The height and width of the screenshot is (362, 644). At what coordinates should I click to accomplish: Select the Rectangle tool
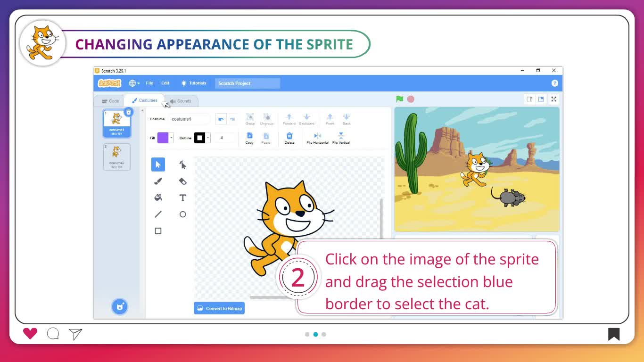tap(158, 231)
